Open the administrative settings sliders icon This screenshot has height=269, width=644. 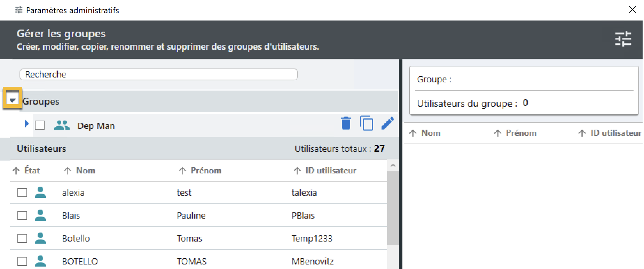pos(623,39)
